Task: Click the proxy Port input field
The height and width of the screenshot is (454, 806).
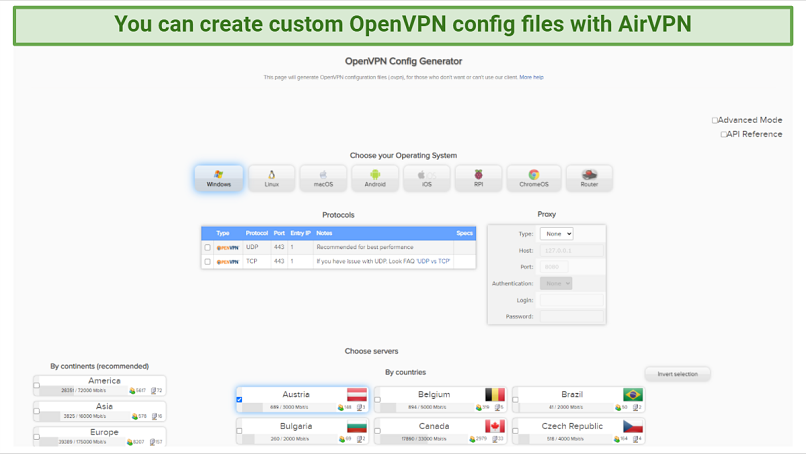Action: (554, 267)
